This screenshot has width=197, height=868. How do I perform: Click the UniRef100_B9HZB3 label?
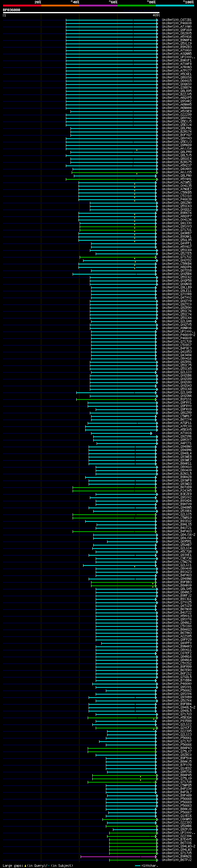coord(177,47)
